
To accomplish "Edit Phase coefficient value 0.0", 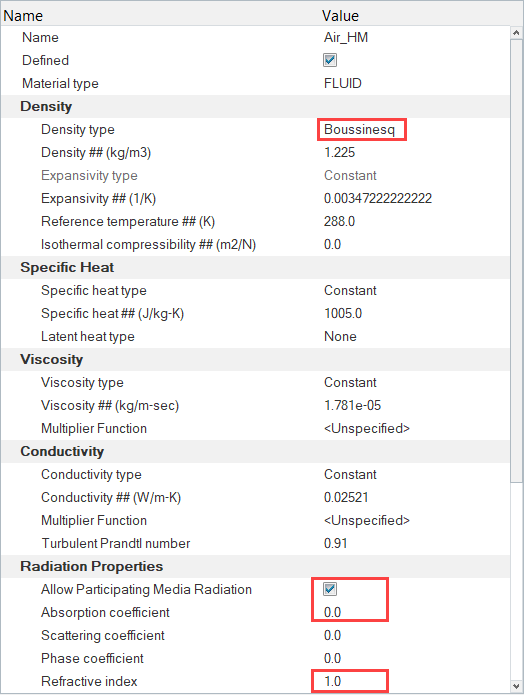I will coord(332,658).
